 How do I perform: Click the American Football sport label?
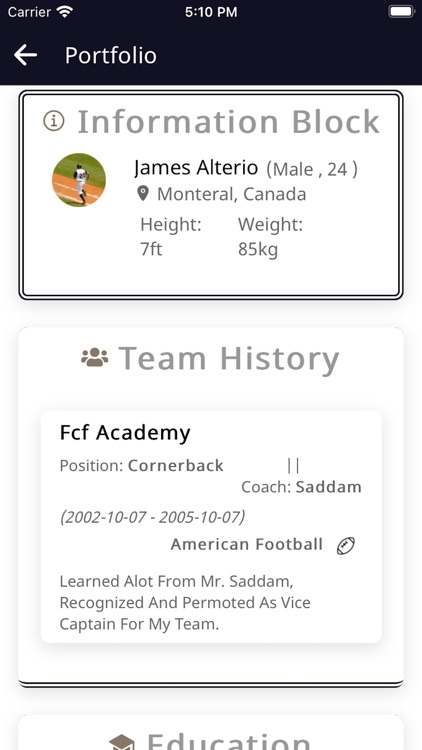pyautogui.click(x=247, y=544)
